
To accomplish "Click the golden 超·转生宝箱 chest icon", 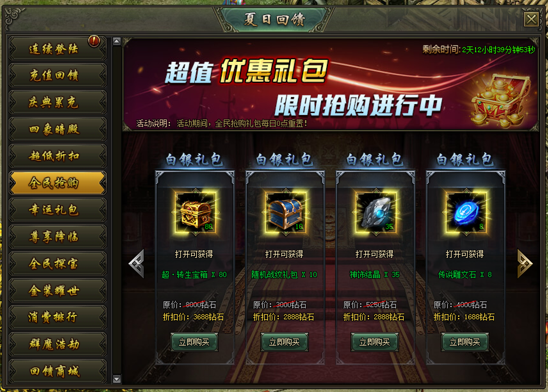I will pyautogui.click(x=196, y=212).
